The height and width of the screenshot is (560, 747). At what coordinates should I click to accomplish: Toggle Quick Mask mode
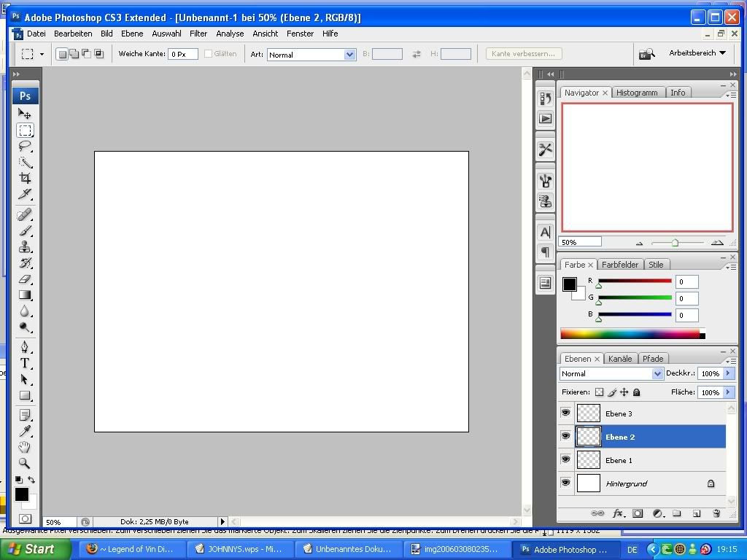coord(26,518)
